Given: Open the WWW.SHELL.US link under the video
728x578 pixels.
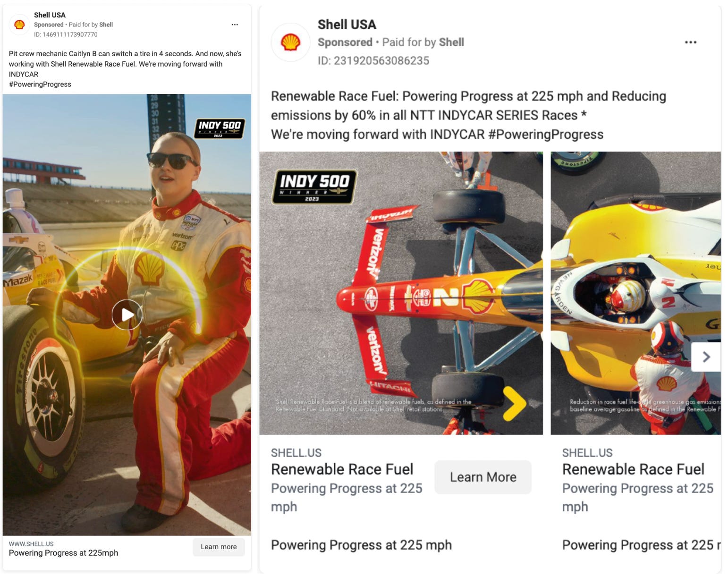Looking at the screenshot, I should (31, 544).
